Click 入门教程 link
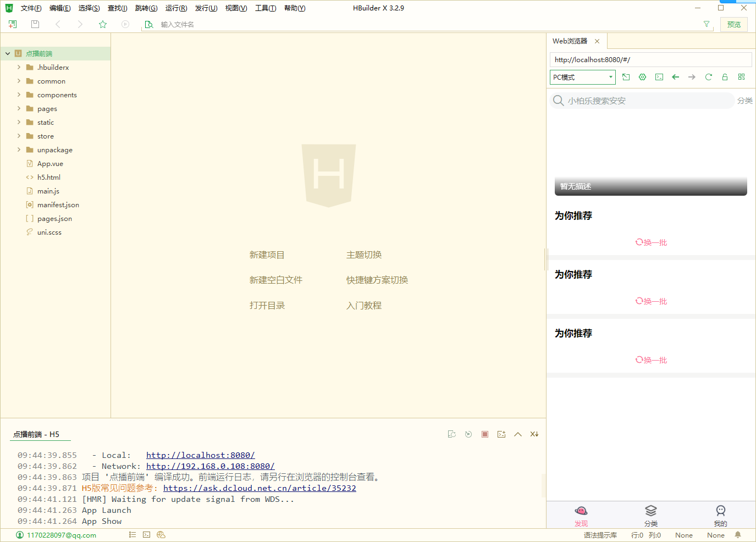Viewport: 756px width, 542px height. pos(364,306)
